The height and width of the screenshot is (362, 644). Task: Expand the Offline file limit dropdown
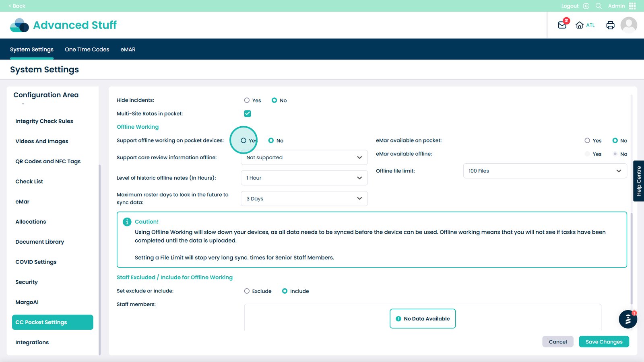[x=545, y=171]
